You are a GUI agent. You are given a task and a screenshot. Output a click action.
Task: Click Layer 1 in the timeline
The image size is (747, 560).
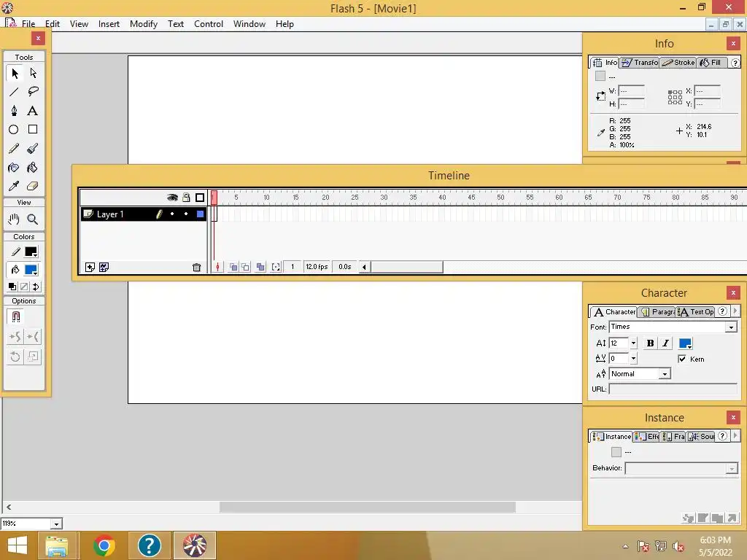110,214
